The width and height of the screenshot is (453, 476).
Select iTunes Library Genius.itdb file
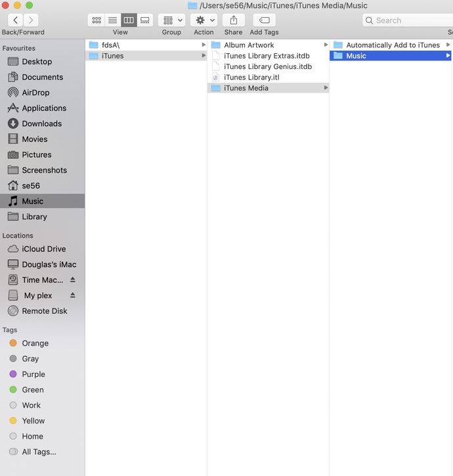tap(268, 66)
